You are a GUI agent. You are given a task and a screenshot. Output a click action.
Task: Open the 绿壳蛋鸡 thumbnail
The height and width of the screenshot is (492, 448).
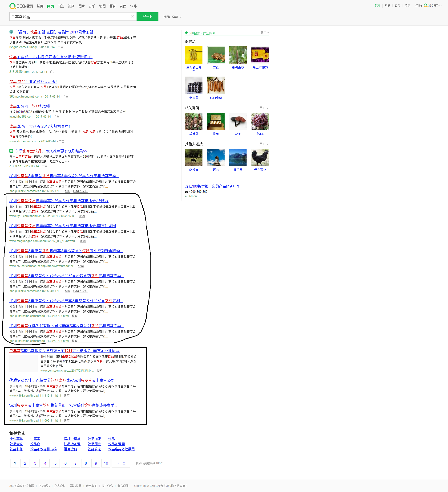(x=260, y=157)
